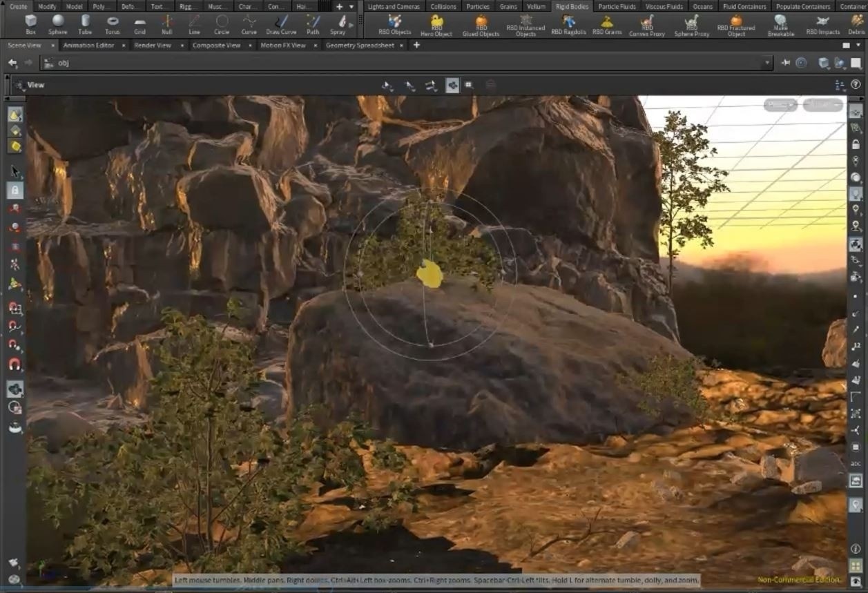Open the Modify shelf tab
868x593 pixels.
[48, 6]
